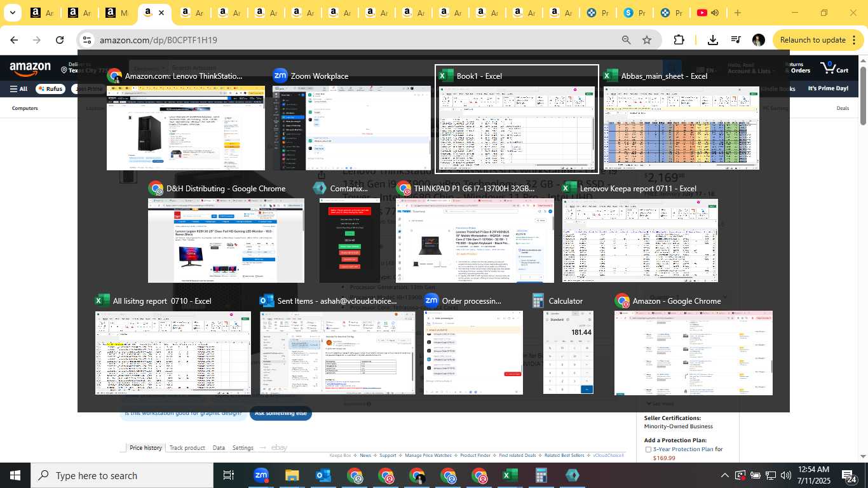
Task: Open Outlook from the taskbar
Action: point(323,475)
